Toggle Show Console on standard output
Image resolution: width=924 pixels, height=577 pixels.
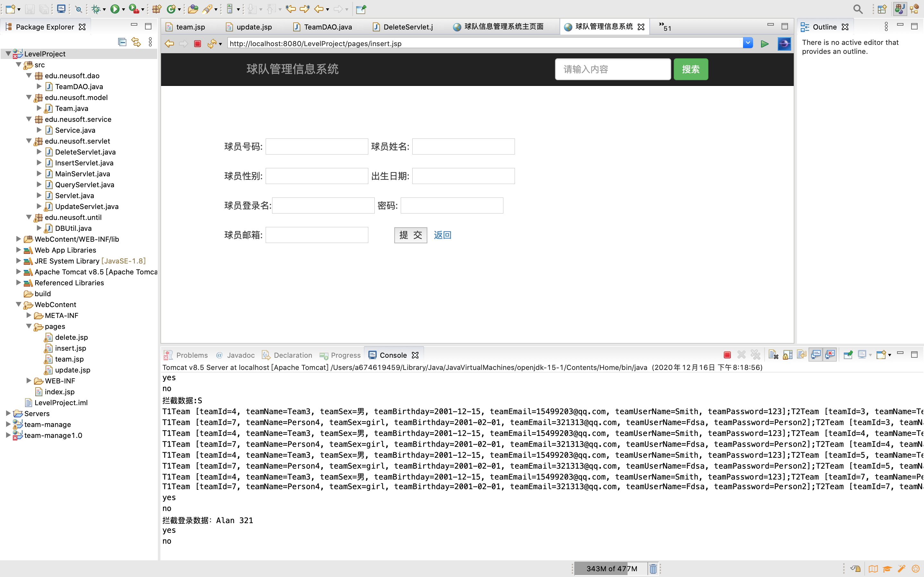(816, 355)
